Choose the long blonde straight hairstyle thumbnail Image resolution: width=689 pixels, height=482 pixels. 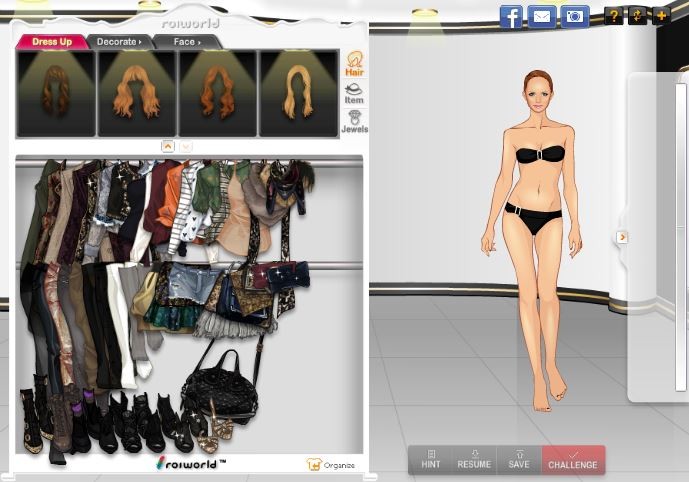(x=298, y=93)
